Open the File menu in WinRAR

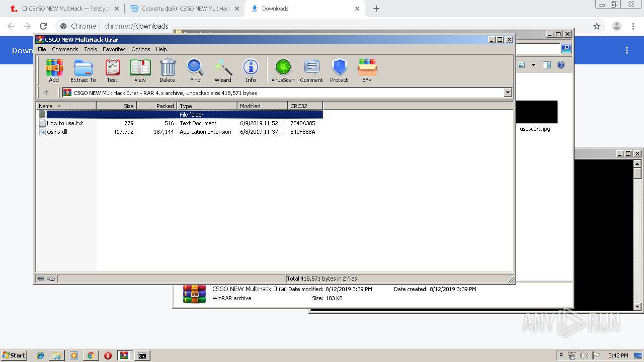pos(42,49)
